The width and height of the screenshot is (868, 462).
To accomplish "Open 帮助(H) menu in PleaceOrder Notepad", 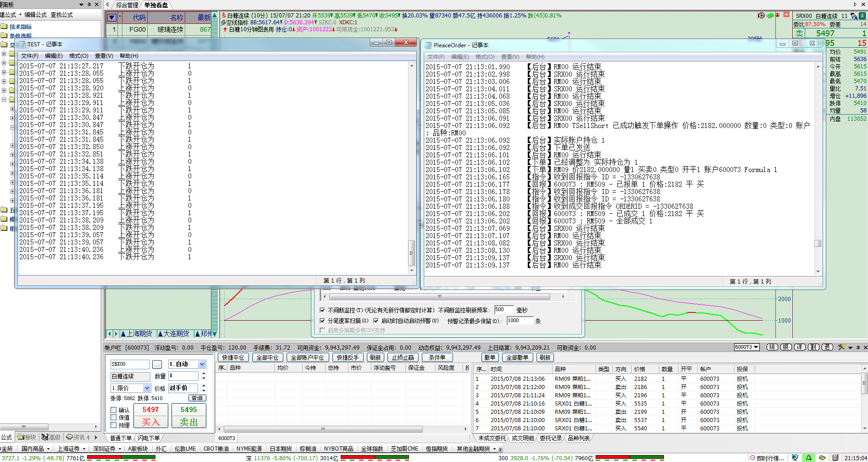I will [535, 57].
